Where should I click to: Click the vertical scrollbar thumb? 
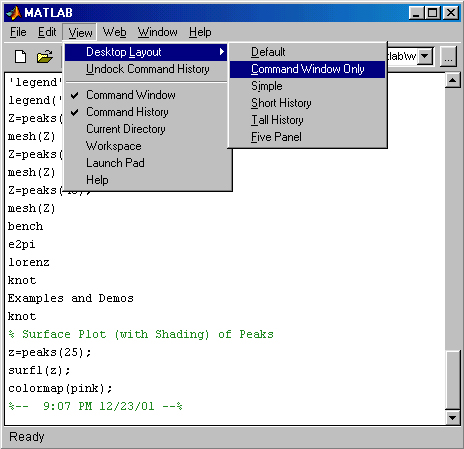(x=453, y=380)
